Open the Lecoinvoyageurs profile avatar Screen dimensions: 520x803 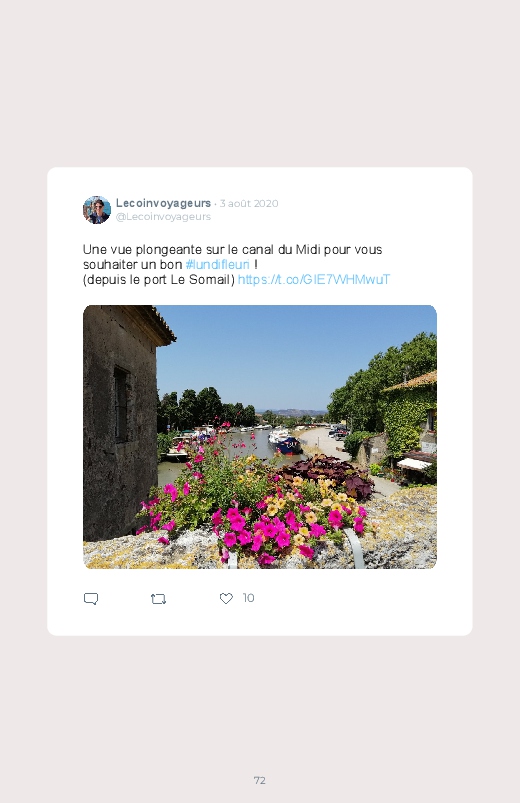(x=97, y=209)
